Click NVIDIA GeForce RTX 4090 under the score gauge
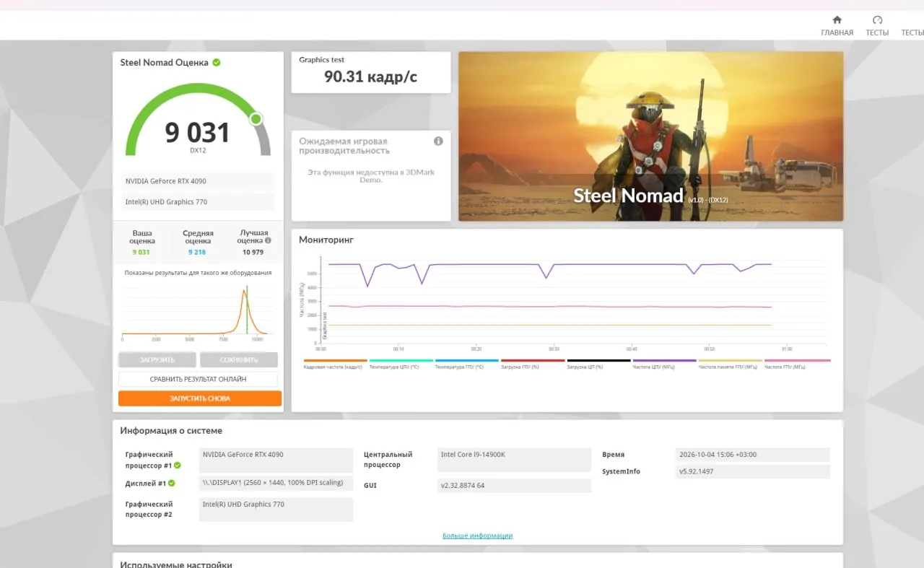Viewport: 924px width, 568px height. (x=198, y=181)
